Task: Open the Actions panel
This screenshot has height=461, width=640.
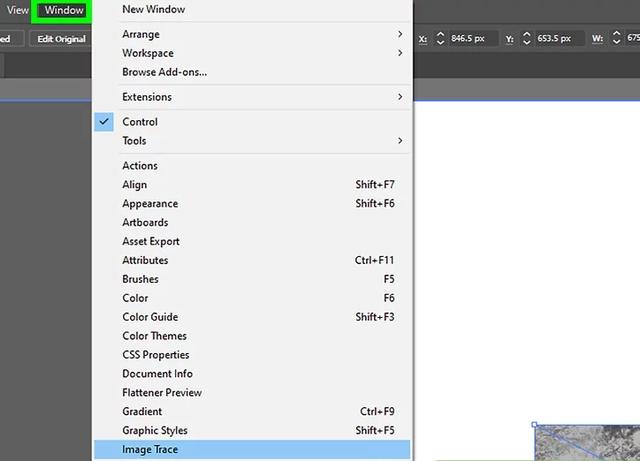Action: (x=252, y=165)
